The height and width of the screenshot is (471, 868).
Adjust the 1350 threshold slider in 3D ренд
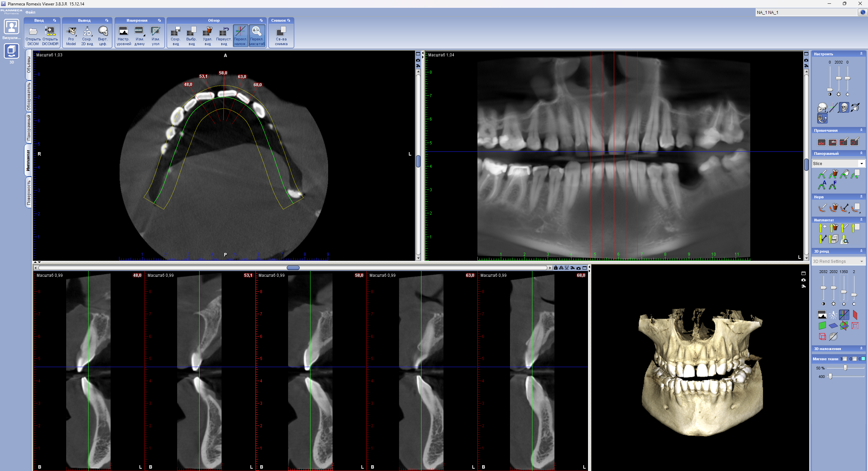[x=844, y=292]
